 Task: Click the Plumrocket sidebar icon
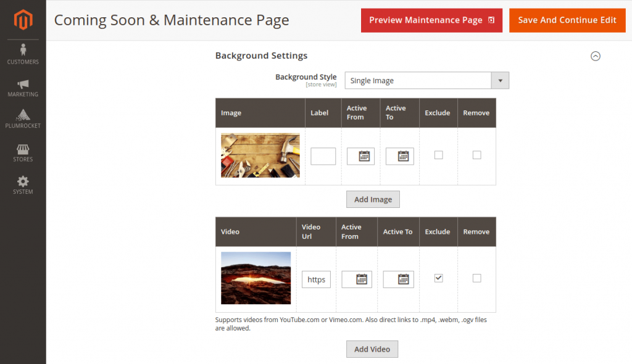23,117
